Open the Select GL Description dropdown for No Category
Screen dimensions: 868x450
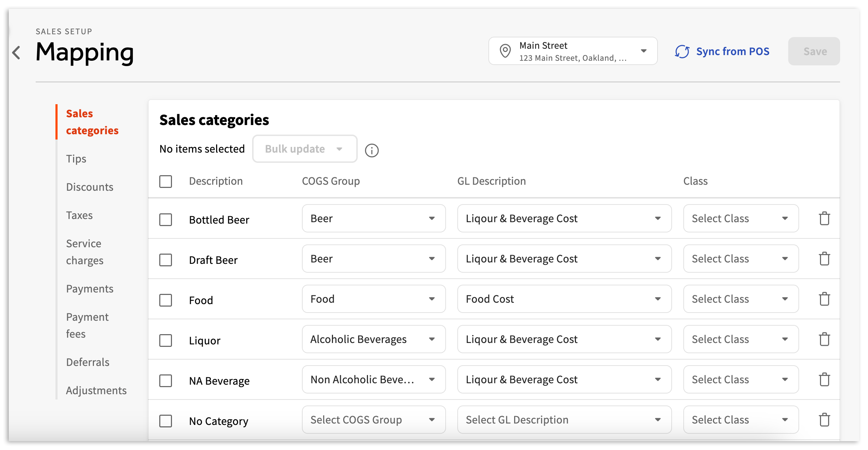point(564,420)
